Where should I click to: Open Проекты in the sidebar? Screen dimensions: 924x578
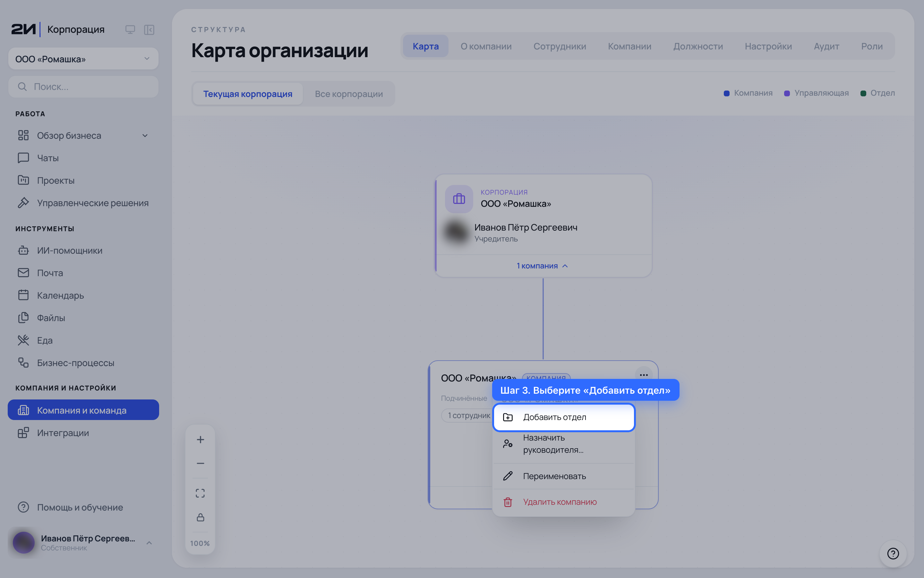point(83,180)
